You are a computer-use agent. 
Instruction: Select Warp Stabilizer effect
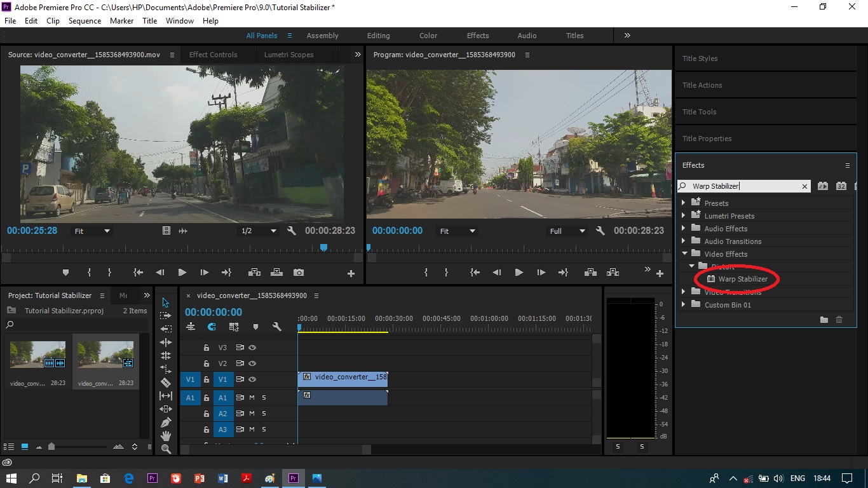(x=742, y=279)
